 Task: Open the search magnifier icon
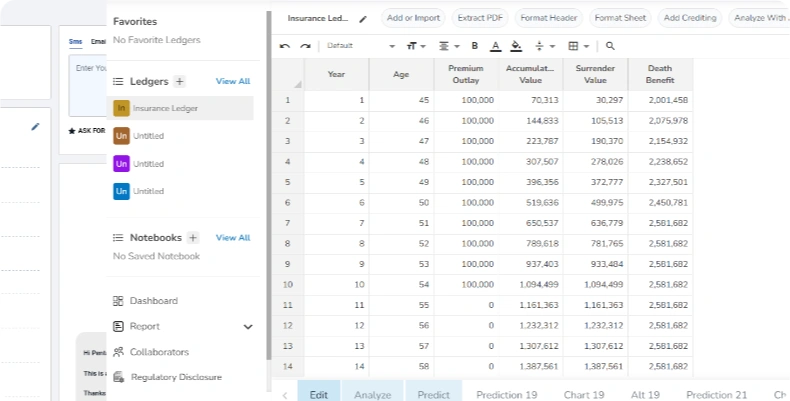[x=610, y=46]
